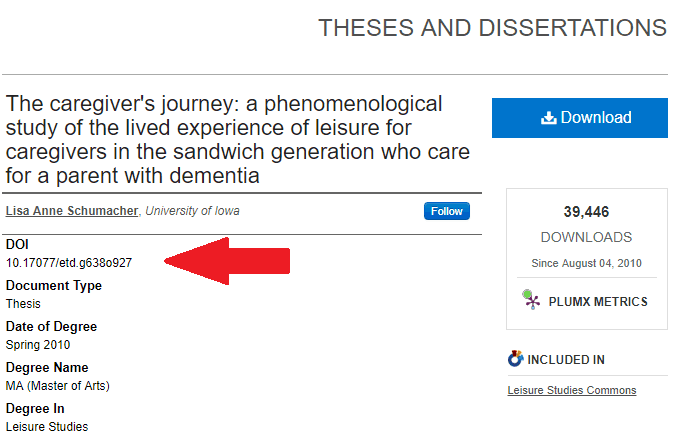Open Lisa Anne Schumacher author link
The image size is (673, 435).
72,211
